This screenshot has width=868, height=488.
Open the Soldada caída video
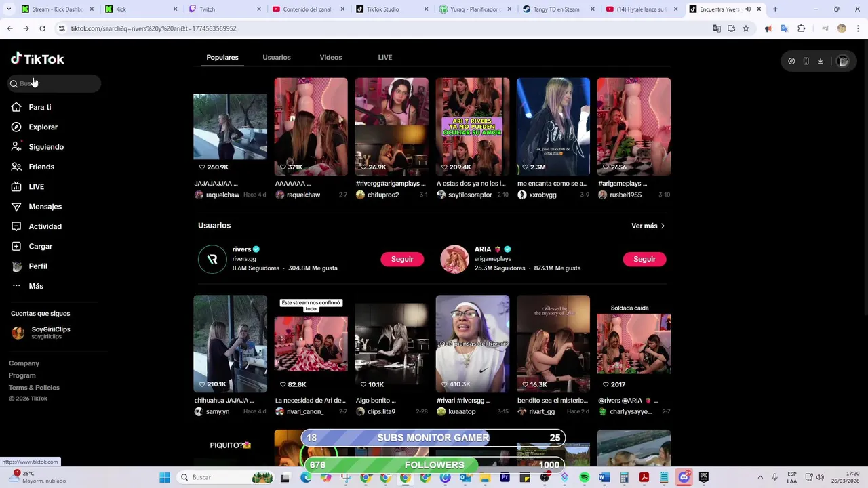click(634, 344)
